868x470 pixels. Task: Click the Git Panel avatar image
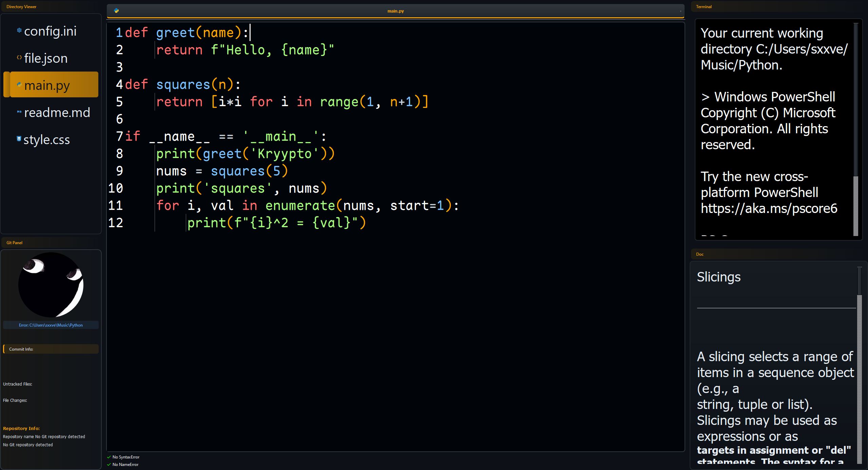tap(51, 285)
